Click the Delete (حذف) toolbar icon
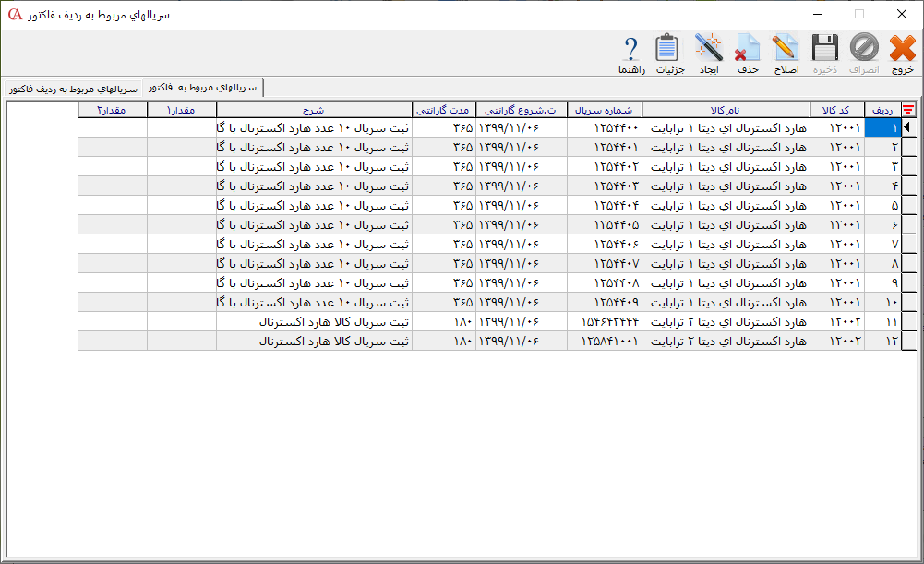The image size is (924, 564). tap(747, 54)
